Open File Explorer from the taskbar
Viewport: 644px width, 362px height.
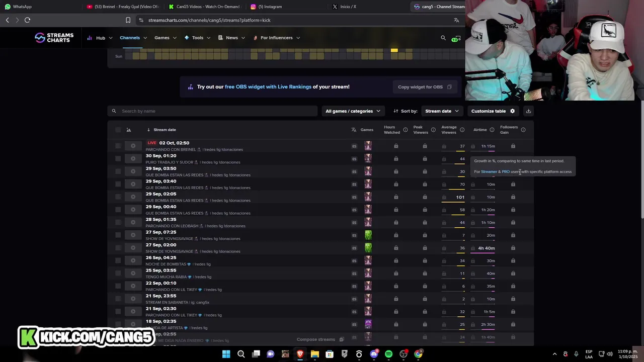tap(315, 354)
